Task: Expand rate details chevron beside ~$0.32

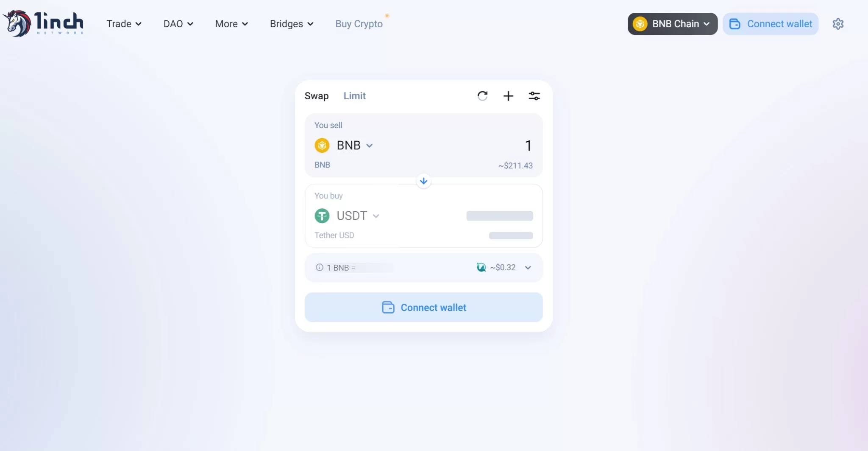Action: (x=528, y=267)
